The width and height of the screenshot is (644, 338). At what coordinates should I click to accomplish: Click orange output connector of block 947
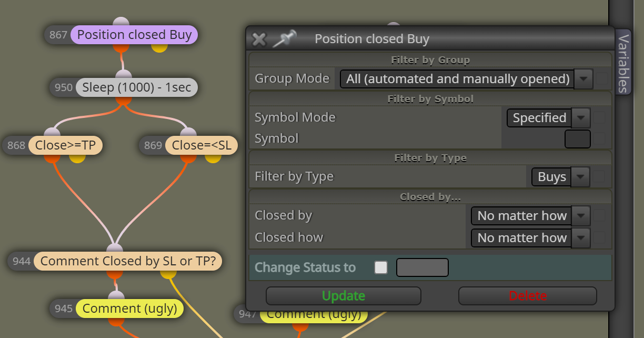300,326
